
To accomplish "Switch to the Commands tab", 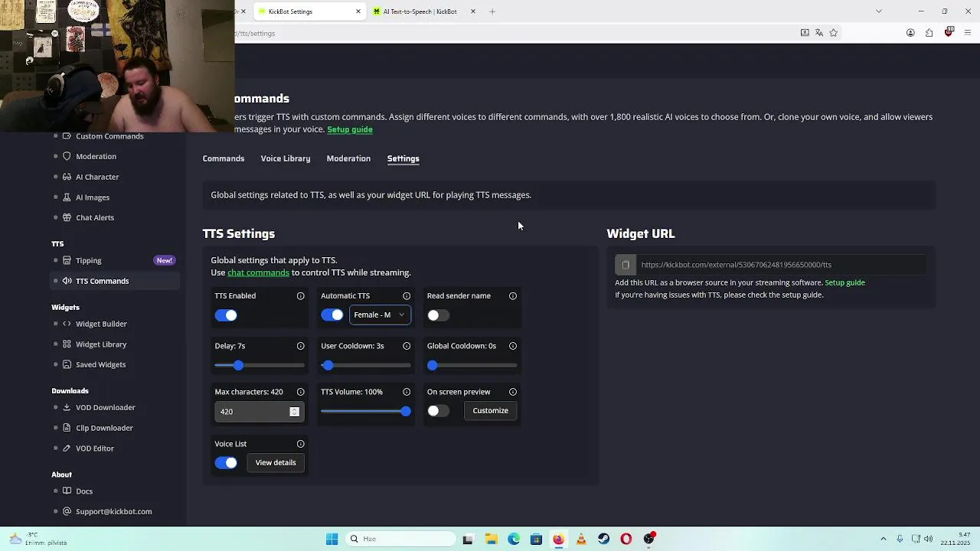I will tap(224, 158).
